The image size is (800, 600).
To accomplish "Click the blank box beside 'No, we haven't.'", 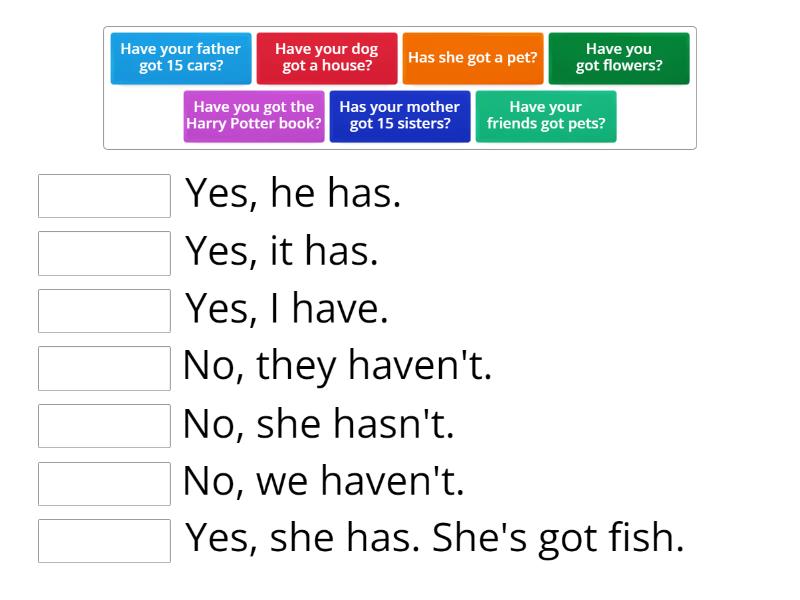I will 104,484.
